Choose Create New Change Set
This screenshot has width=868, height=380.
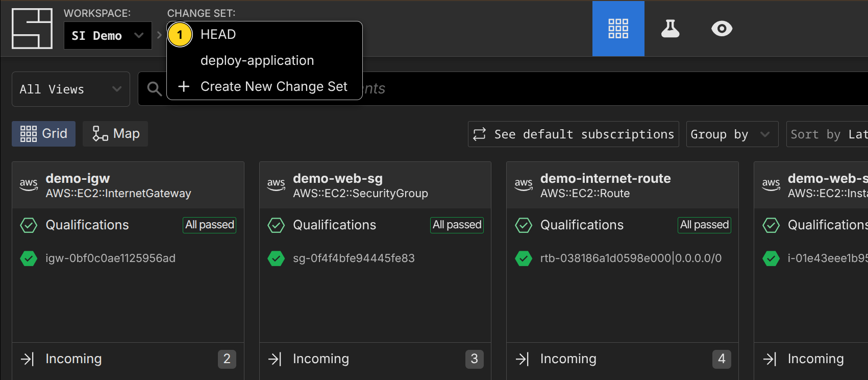pyautogui.click(x=274, y=86)
